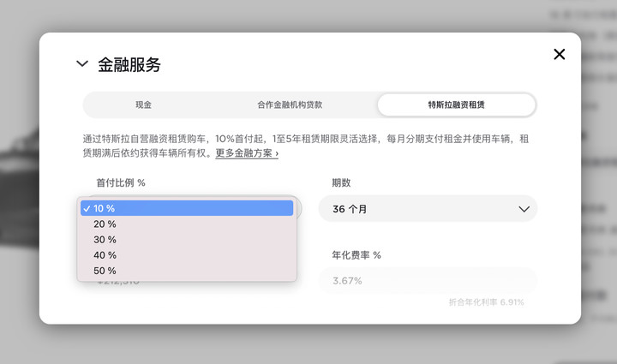Viewport: 617px width, 364px height.
Task: Choose the 40 % down payment option
Action: (x=187, y=255)
